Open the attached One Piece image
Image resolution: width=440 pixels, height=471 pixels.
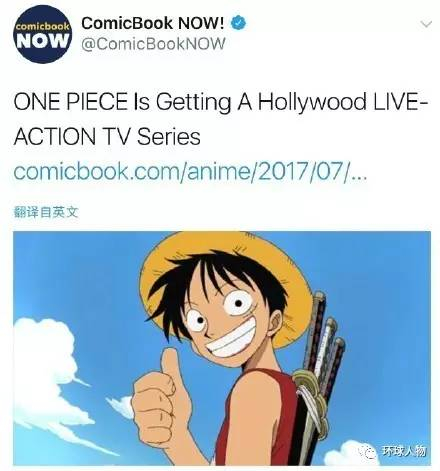(x=222, y=348)
